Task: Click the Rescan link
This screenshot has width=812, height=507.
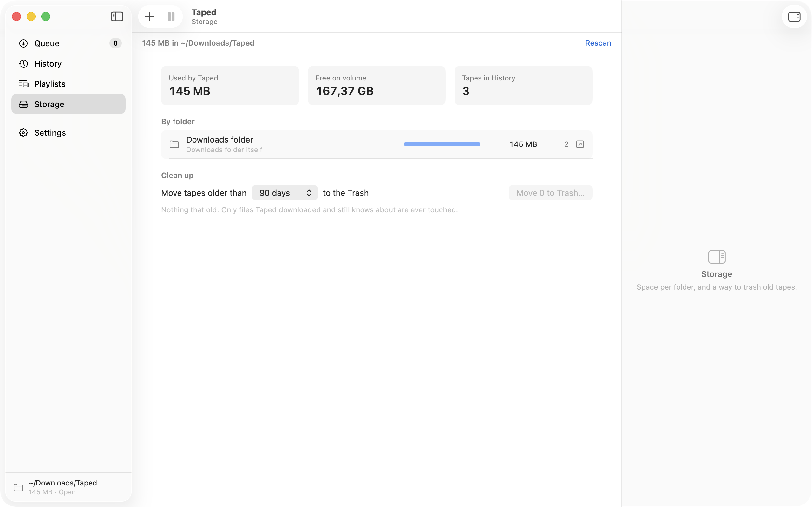Action: (598, 43)
